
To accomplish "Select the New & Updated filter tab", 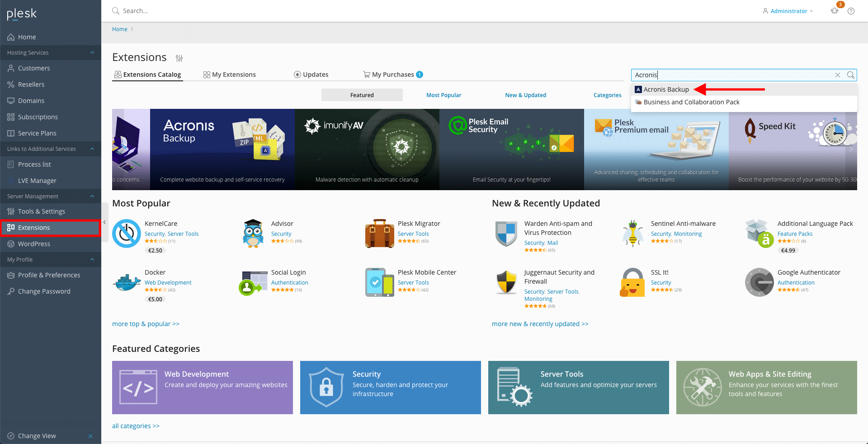I will [526, 95].
